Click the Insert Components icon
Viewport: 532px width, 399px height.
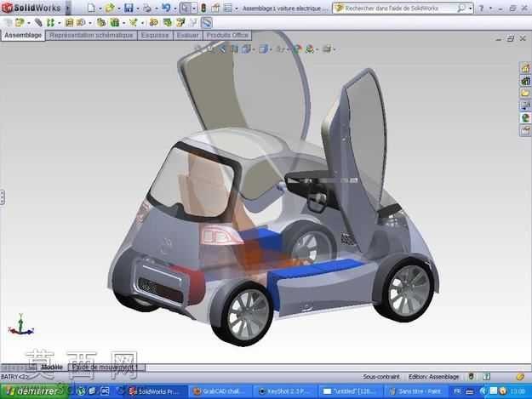pos(20,23)
